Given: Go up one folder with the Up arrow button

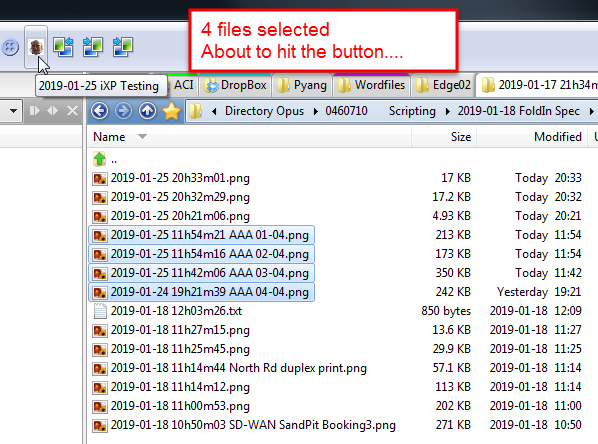Looking at the screenshot, I should pos(147,111).
